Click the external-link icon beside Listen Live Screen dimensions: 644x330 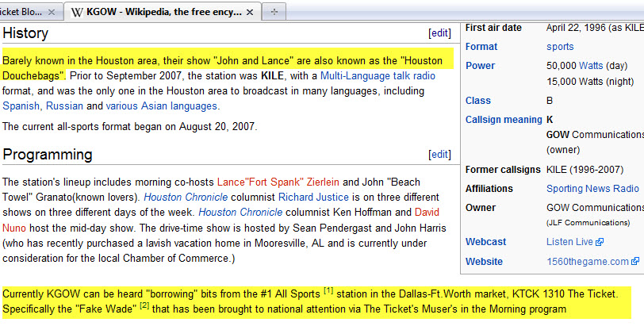[x=600, y=242]
